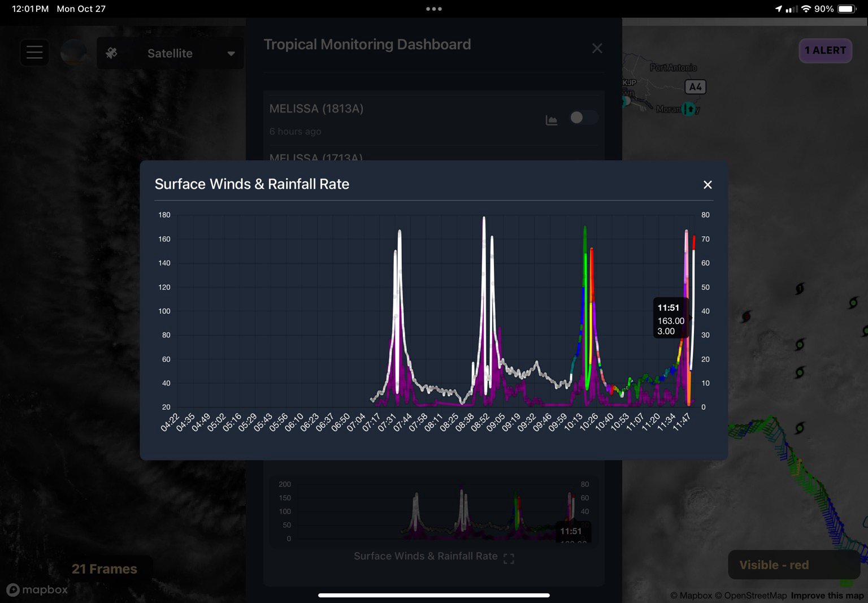This screenshot has height=603, width=868.
Task: Click the A4 road shield on map
Action: [696, 87]
